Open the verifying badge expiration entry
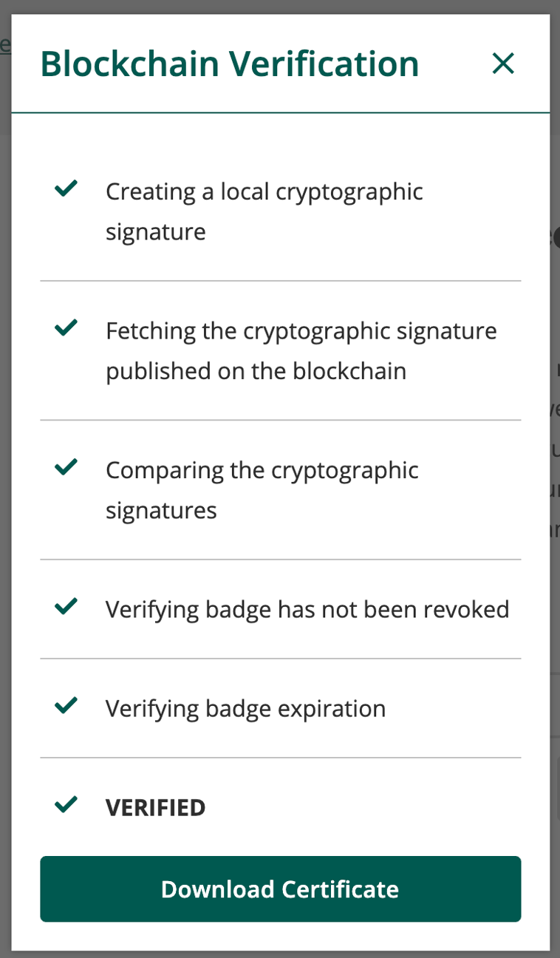 [246, 707]
